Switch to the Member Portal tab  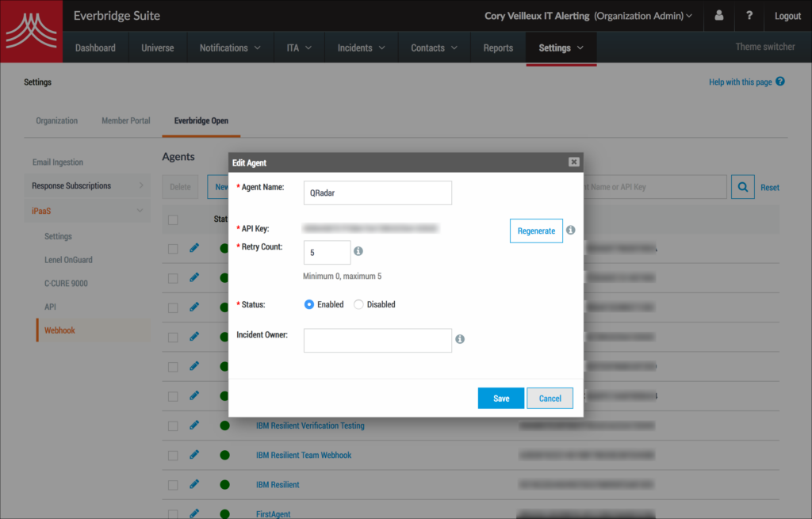pos(126,120)
